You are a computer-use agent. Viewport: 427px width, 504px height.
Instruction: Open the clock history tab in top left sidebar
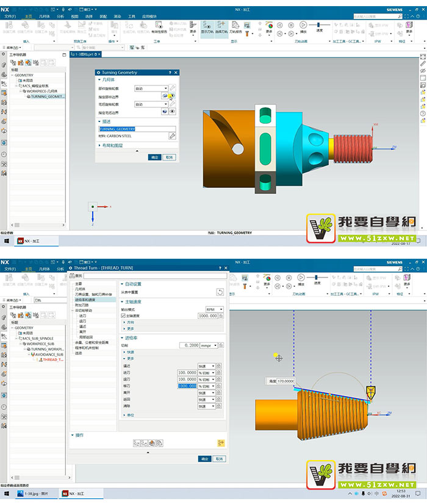(4, 154)
